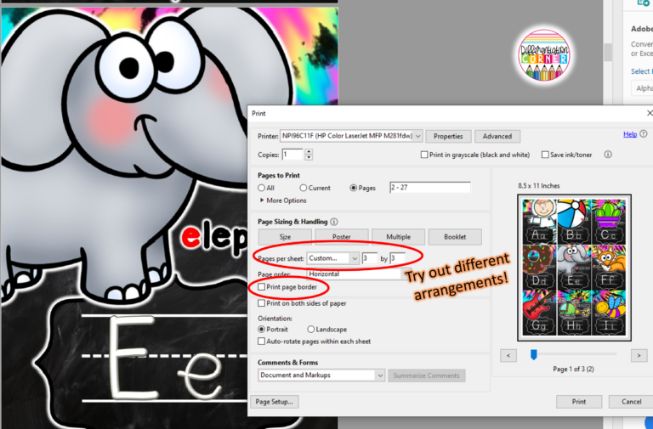Open the Help info icon
The width and height of the screenshot is (653, 429).
643,134
